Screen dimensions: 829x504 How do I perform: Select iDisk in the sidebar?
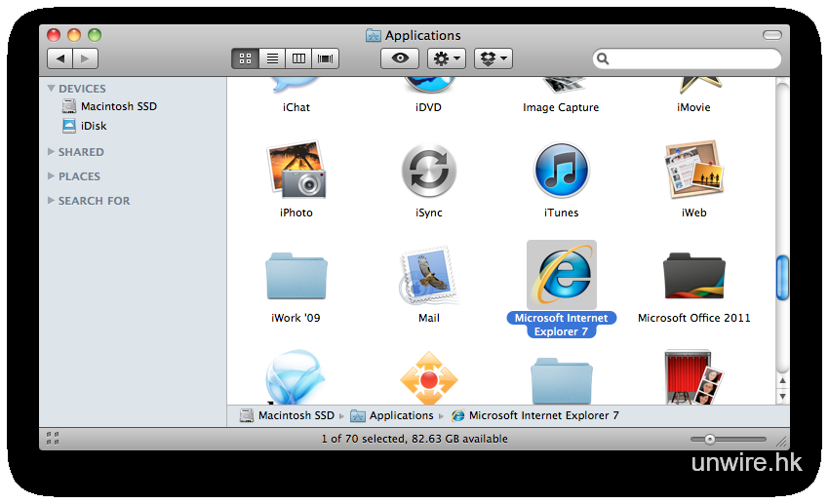pyautogui.click(x=94, y=126)
